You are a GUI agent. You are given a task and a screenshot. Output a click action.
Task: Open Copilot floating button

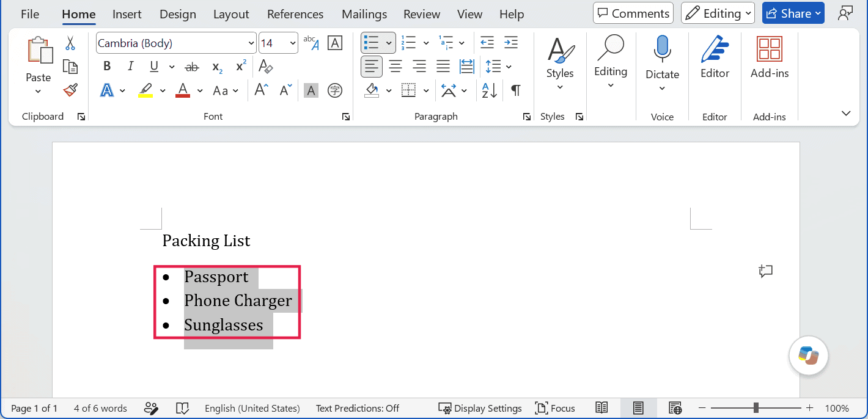pyautogui.click(x=808, y=355)
